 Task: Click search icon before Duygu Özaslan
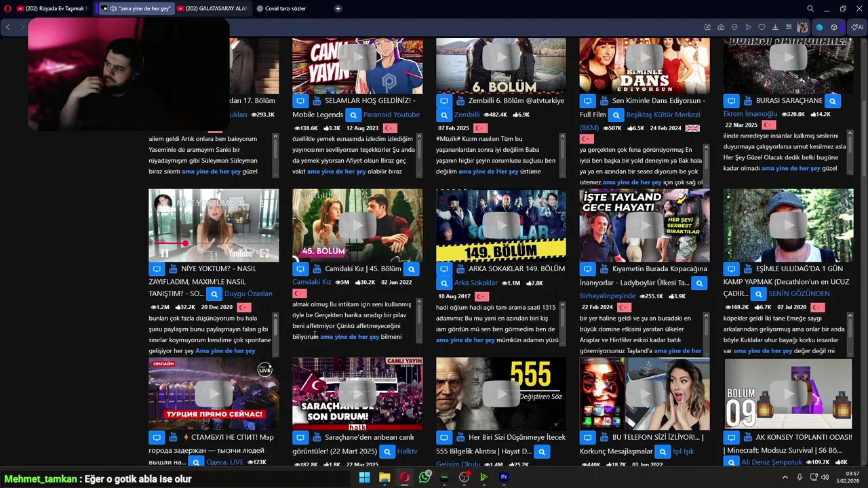tap(214, 293)
